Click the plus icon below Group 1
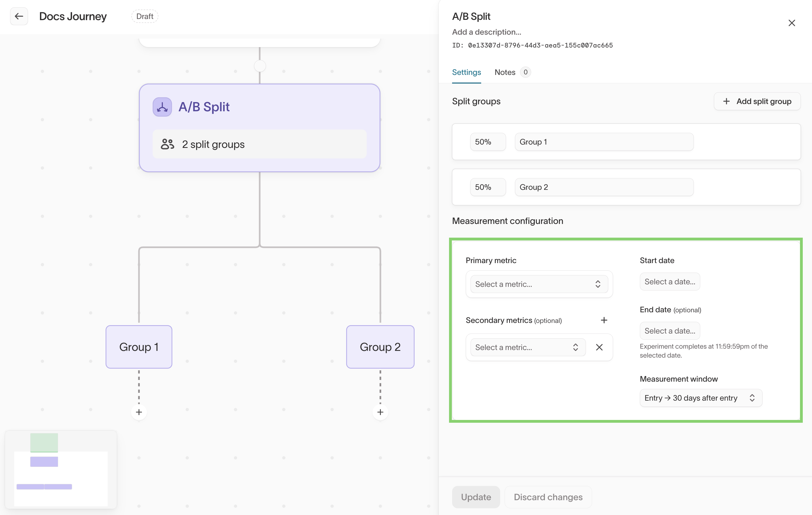Screen dimensions: 812x515 click(139, 412)
